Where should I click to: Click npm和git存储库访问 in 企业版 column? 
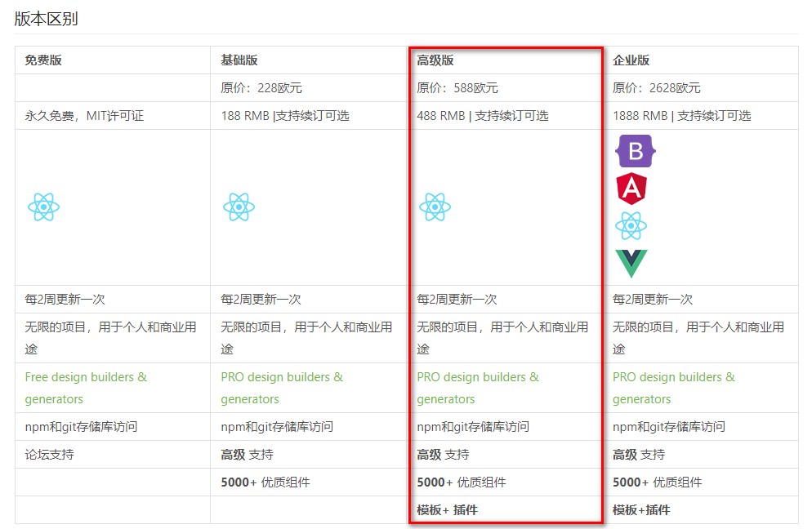[x=669, y=427]
